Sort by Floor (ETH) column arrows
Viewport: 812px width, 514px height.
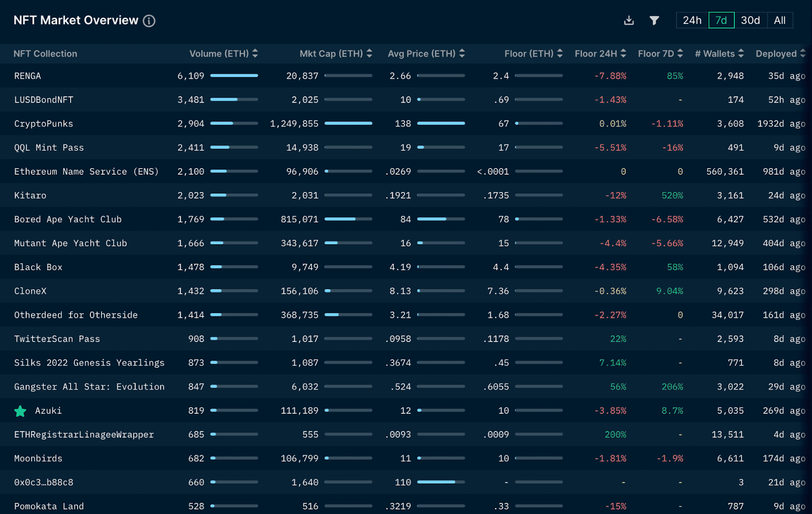(560, 53)
